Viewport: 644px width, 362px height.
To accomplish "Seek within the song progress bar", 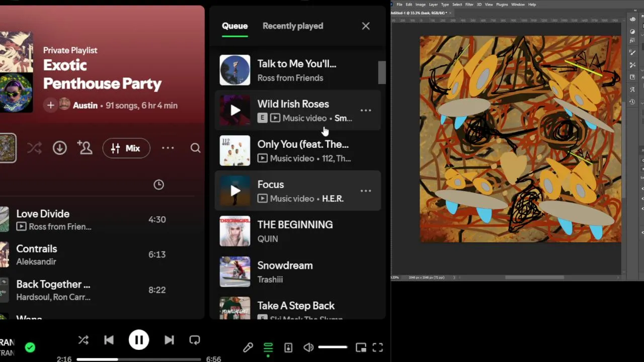I will point(138,359).
